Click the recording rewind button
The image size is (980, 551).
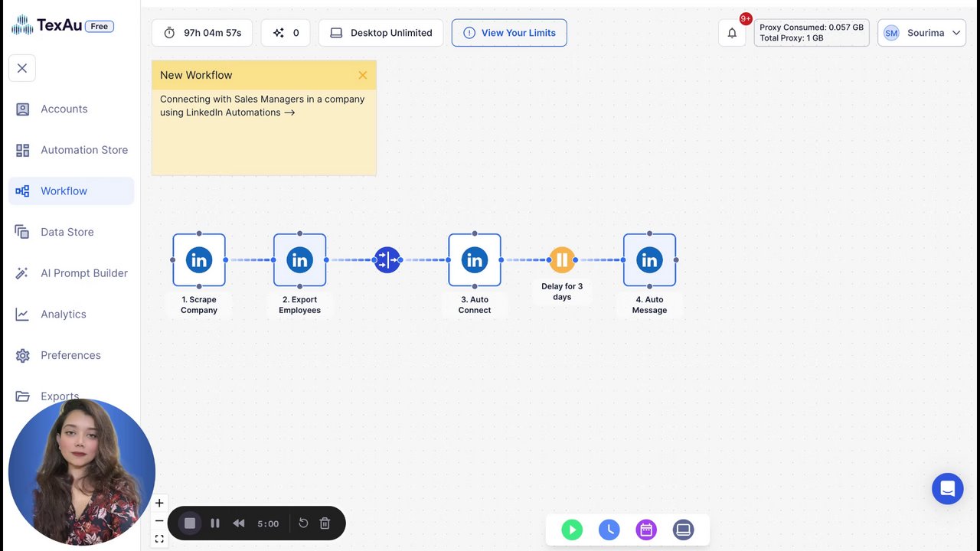239,523
